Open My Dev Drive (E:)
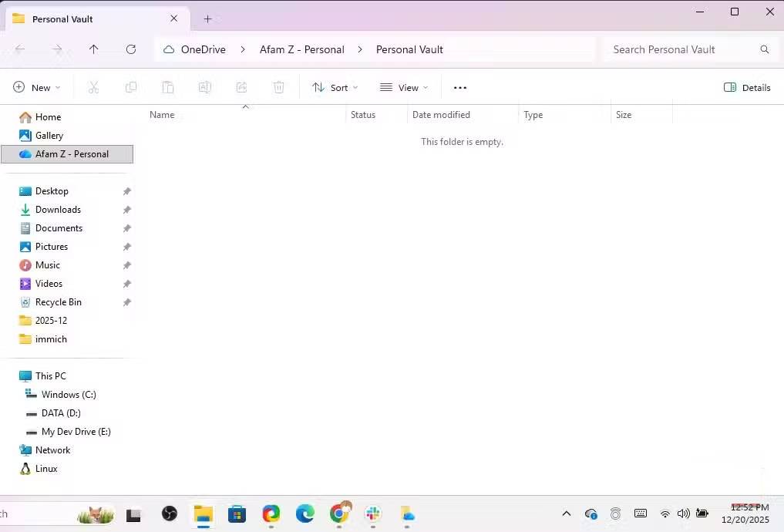The height and width of the screenshot is (532, 784). tap(76, 432)
